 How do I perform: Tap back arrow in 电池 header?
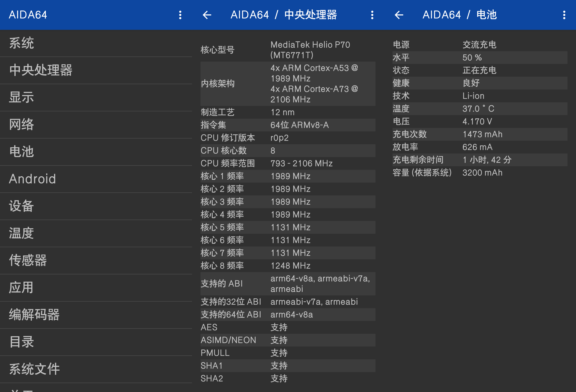click(x=399, y=15)
